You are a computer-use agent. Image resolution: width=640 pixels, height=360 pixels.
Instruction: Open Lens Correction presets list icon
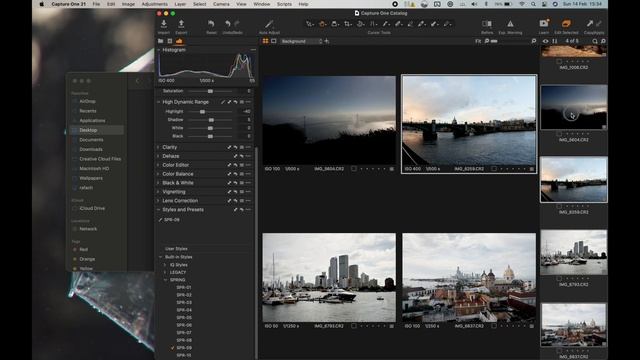(x=242, y=201)
